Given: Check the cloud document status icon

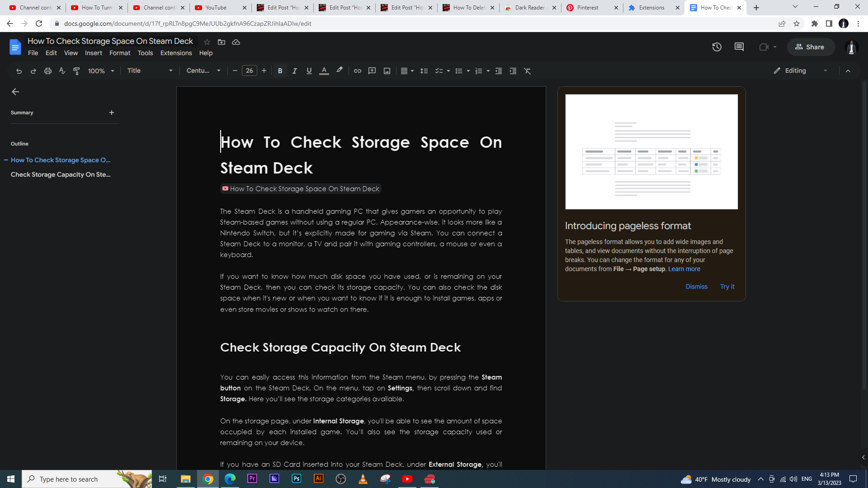Looking at the screenshot, I should pyautogui.click(x=236, y=42).
